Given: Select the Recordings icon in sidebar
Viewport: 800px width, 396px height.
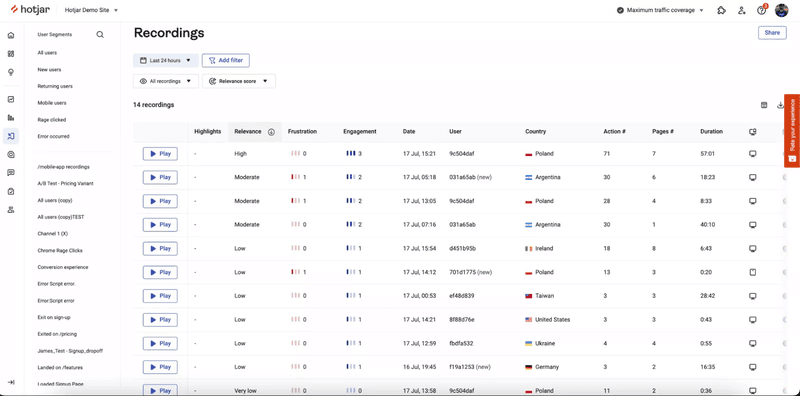Looking at the screenshot, I should (11, 136).
